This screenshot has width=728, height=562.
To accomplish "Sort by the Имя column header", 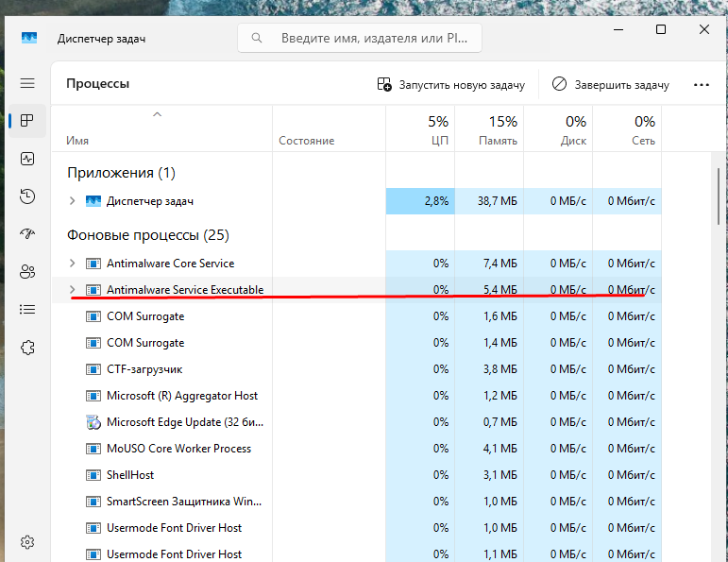I will pos(161,129).
